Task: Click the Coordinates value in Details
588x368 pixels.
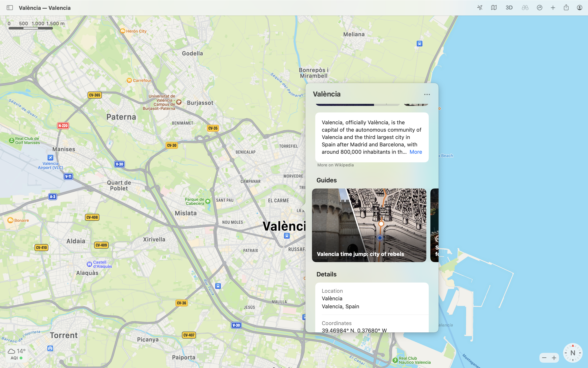Action: (354, 330)
